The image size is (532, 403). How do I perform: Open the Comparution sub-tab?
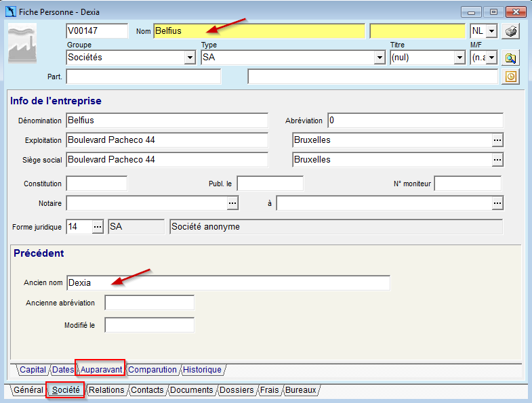(x=152, y=370)
